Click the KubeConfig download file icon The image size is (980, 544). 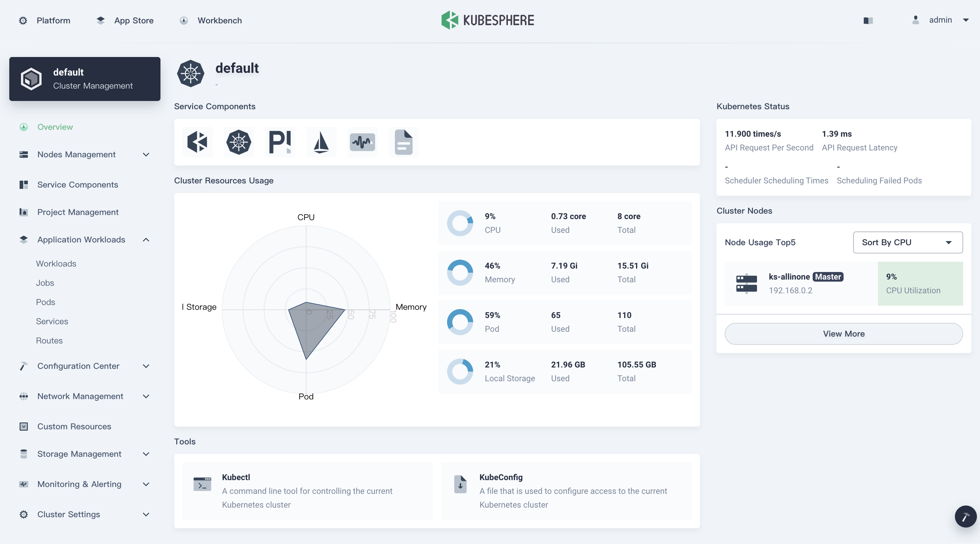[x=460, y=484]
